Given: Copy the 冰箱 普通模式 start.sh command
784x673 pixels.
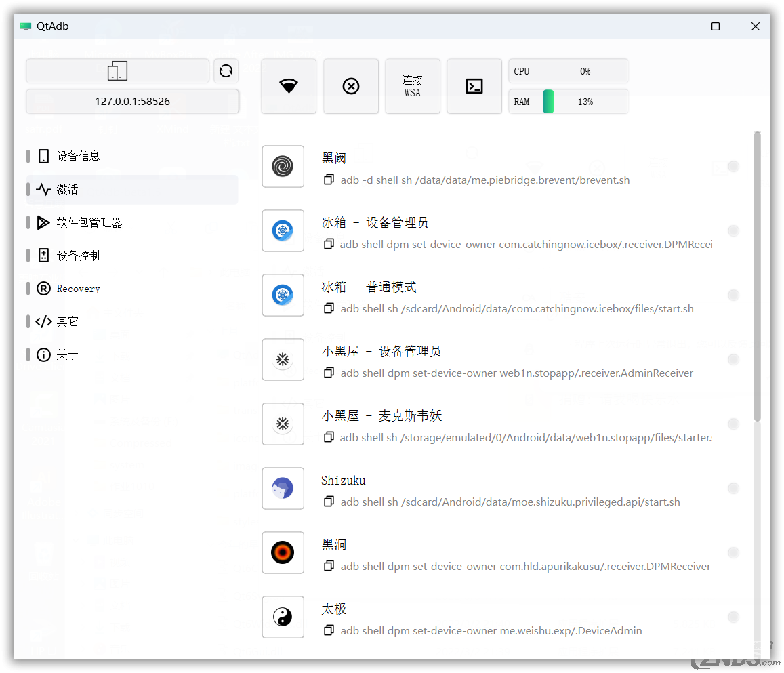Looking at the screenshot, I should [329, 308].
